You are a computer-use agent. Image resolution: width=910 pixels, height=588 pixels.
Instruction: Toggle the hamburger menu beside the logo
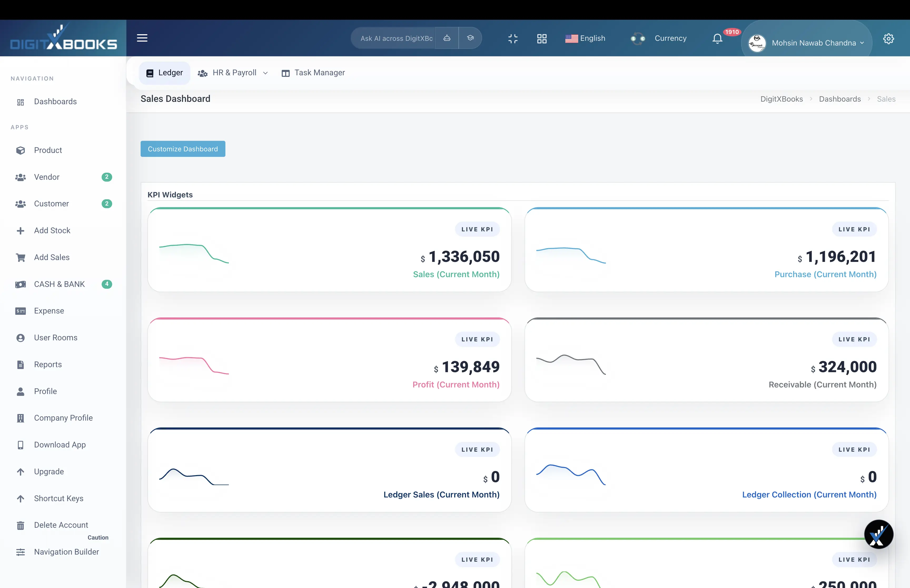[x=142, y=38]
